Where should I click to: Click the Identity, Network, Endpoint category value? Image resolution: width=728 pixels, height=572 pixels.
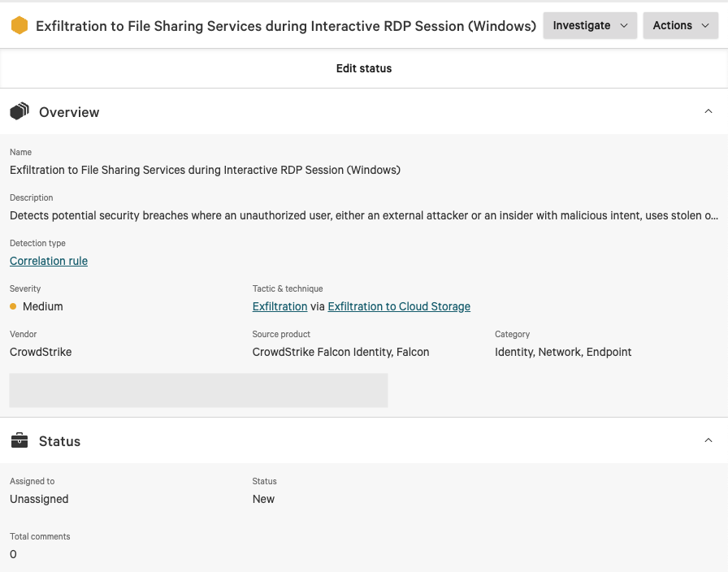tap(563, 352)
